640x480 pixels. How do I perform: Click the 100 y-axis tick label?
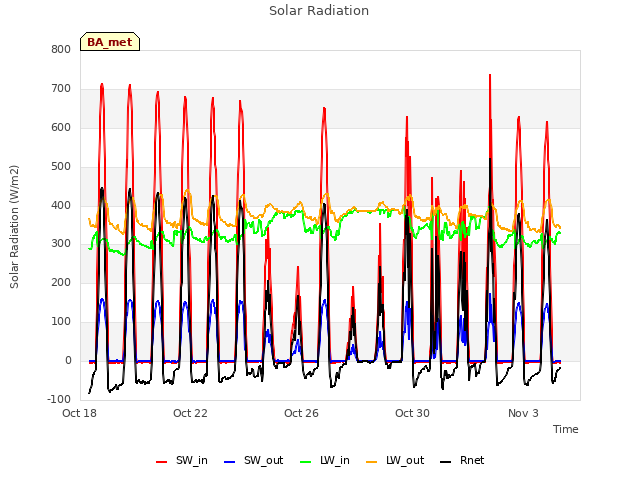pos(61,322)
